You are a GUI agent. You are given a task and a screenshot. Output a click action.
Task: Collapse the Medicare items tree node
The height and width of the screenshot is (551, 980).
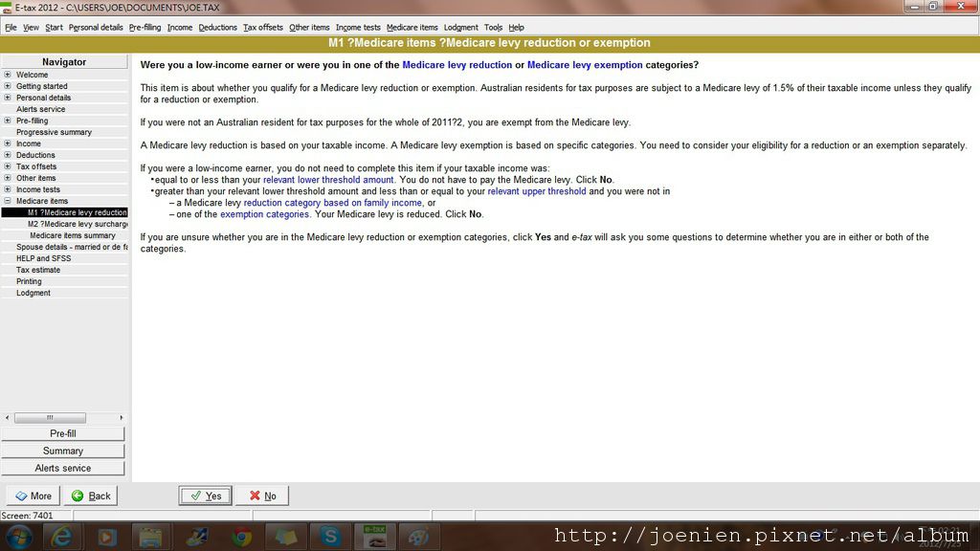click(8, 201)
